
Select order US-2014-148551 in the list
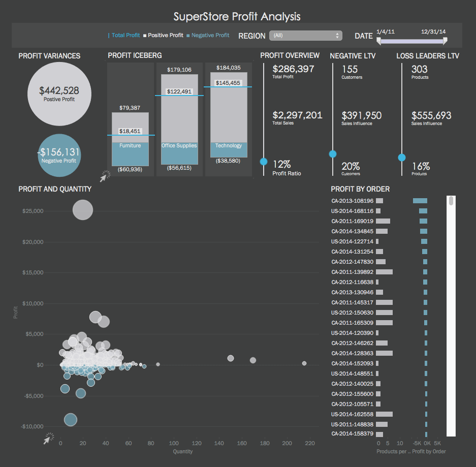click(x=352, y=374)
